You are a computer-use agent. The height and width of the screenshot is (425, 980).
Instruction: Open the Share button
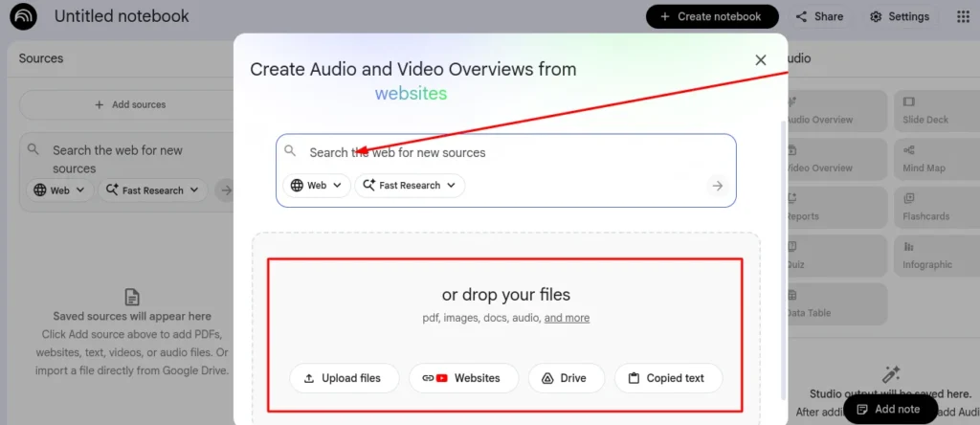[819, 17]
